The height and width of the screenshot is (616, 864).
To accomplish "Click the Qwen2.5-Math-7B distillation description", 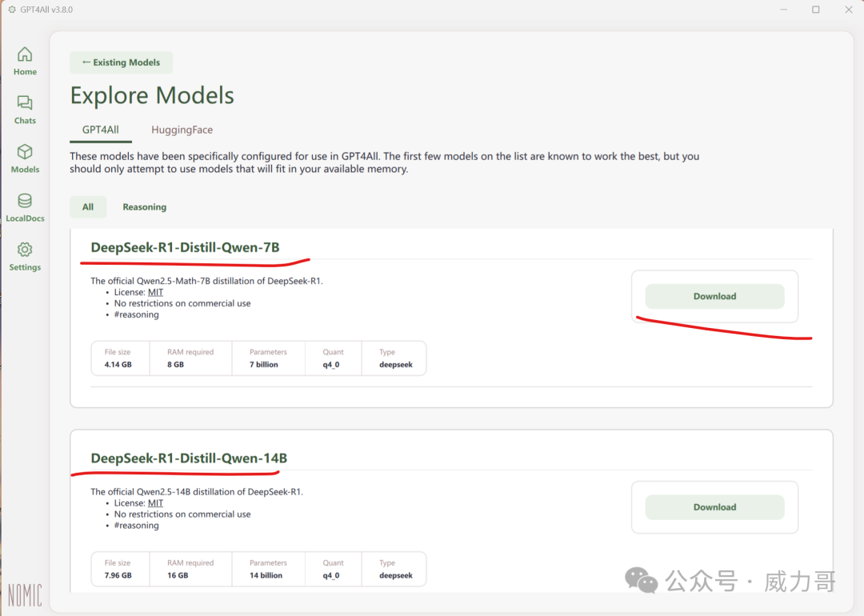I will (x=206, y=281).
